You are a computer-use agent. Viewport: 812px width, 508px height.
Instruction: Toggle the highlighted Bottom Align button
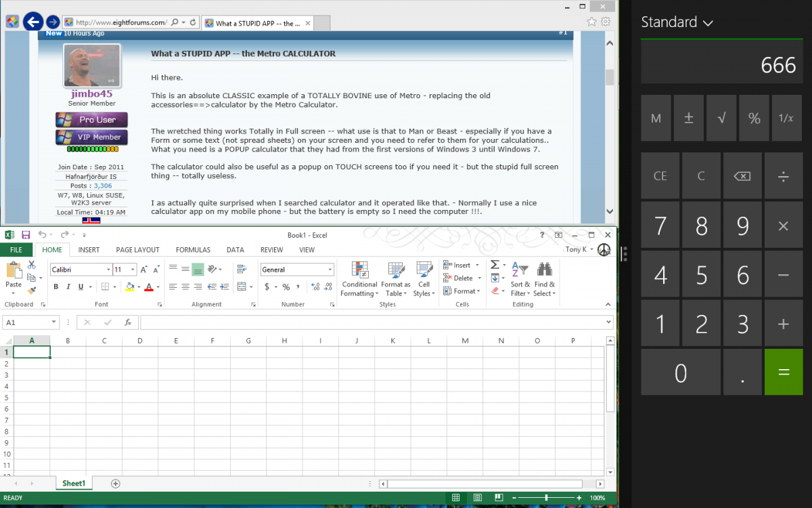[197, 270]
